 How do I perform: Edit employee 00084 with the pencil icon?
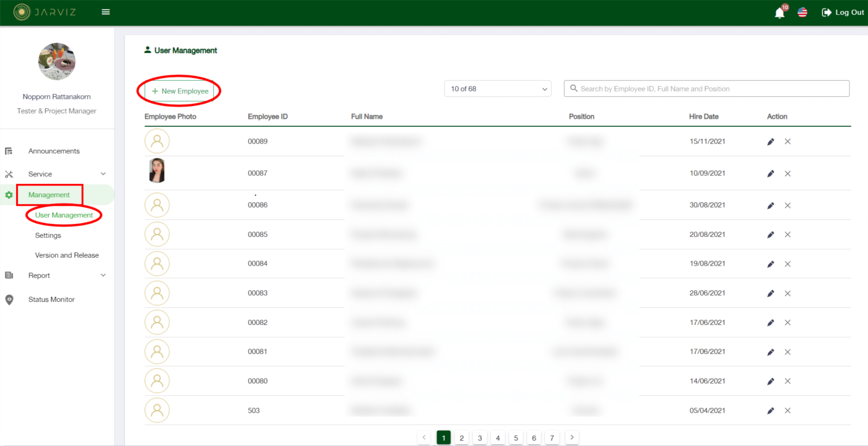click(771, 264)
